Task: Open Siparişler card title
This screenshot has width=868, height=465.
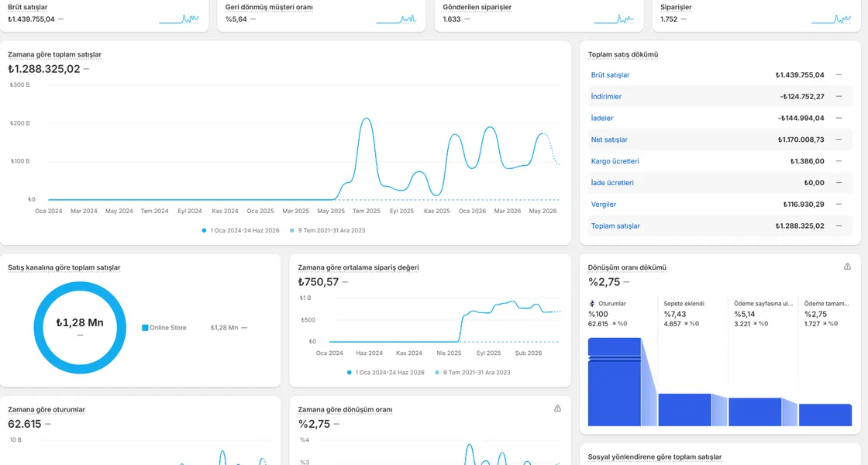Action: tap(676, 7)
